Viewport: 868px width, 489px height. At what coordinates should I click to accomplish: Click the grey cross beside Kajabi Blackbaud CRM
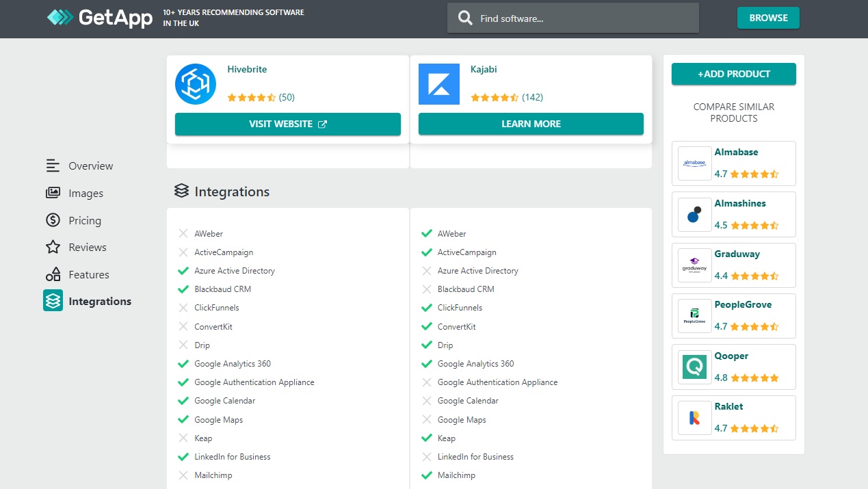[427, 289]
